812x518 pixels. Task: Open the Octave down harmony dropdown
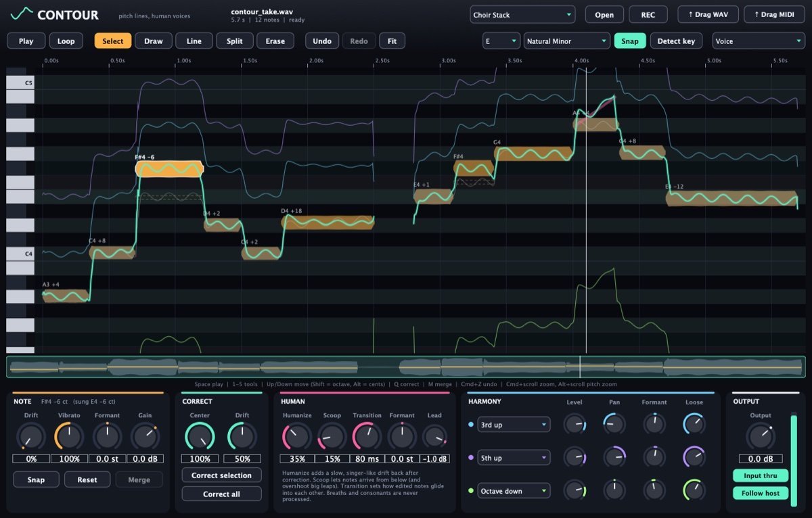coord(514,491)
